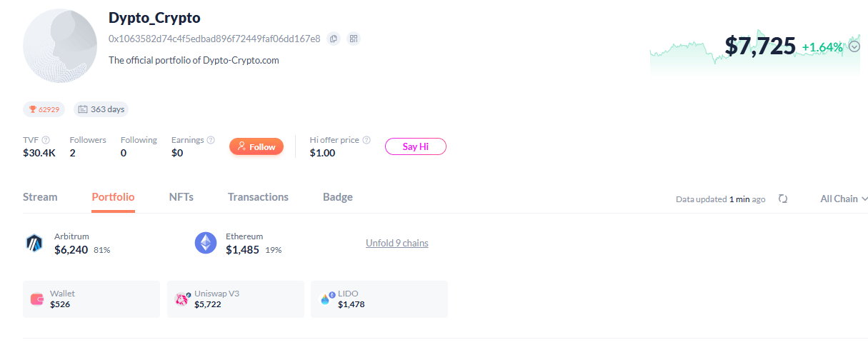Select the Ethereum chain logo

[206, 243]
